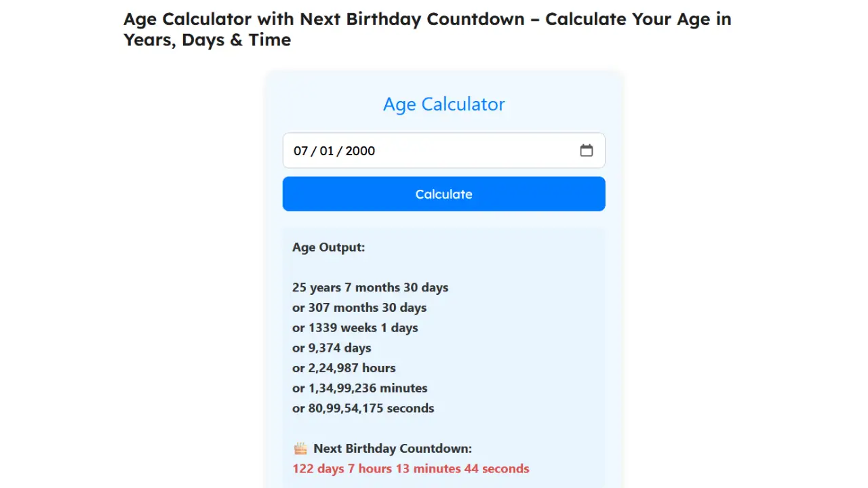Select the day field showing 01
The width and height of the screenshot is (868, 488).
[327, 151]
